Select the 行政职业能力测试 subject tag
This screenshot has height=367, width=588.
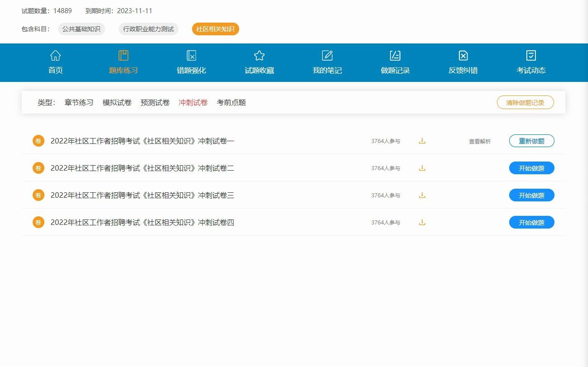[149, 29]
